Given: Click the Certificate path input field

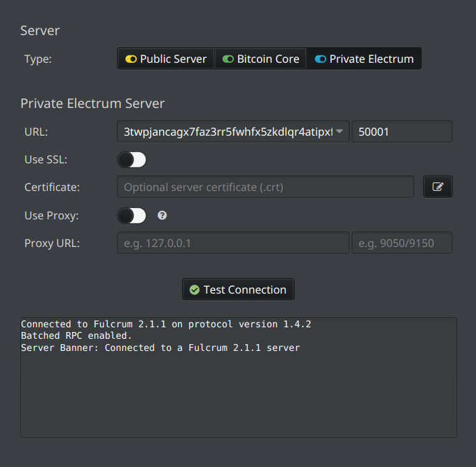Looking at the screenshot, I should (266, 187).
